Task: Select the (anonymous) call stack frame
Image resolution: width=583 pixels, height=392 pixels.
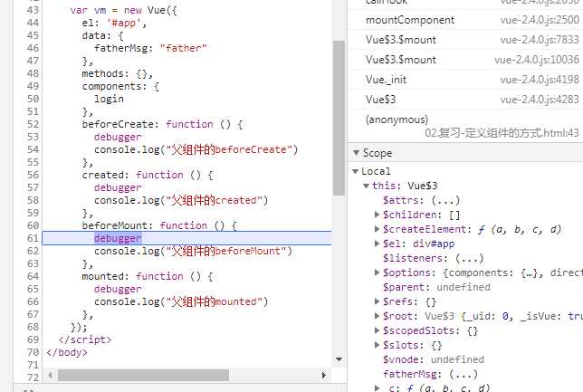Action: (x=465, y=126)
